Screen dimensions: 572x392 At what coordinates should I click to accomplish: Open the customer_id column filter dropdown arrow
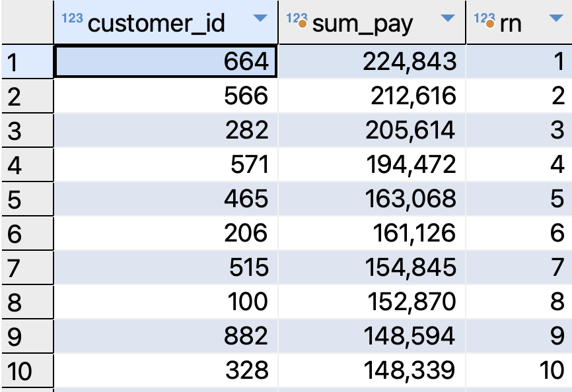(x=260, y=18)
